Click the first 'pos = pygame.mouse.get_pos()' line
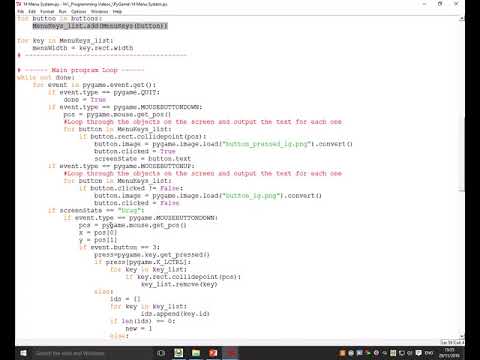 (117, 114)
